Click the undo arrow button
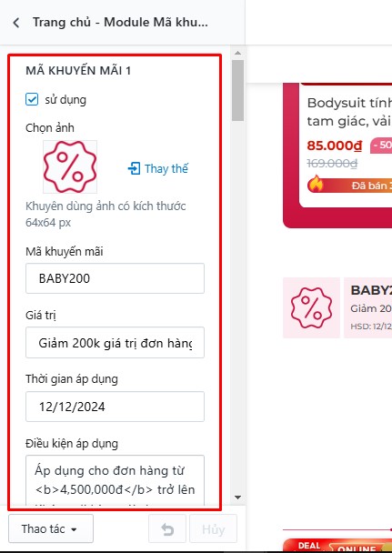392x553 pixels. pyautogui.click(x=167, y=529)
